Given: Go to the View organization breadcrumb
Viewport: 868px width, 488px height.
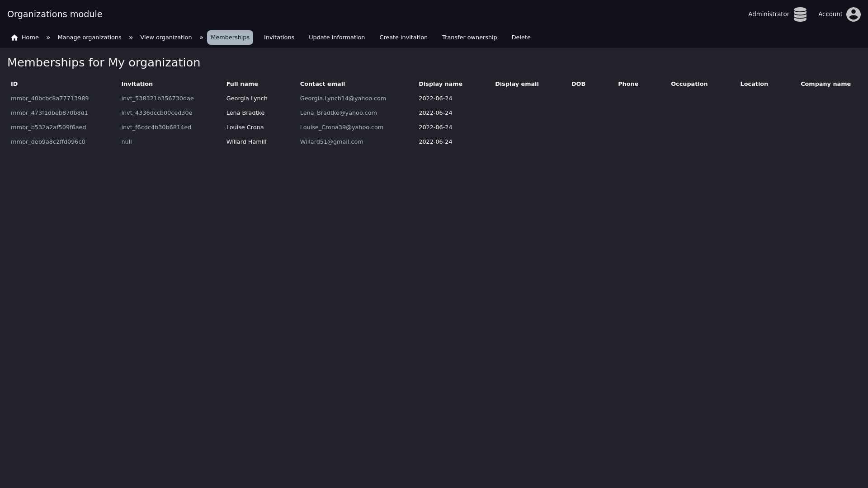Looking at the screenshot, I should pyautogui.click(x=166, y=38).
